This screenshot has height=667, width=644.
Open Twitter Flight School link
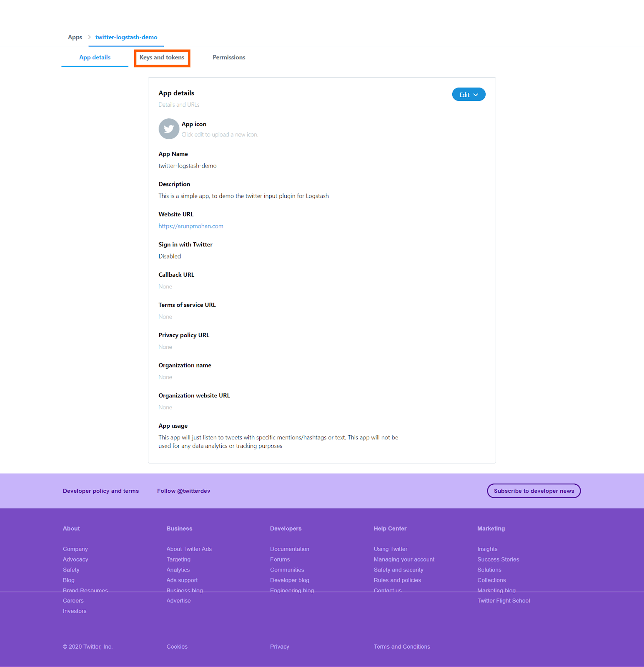[504, 601]
